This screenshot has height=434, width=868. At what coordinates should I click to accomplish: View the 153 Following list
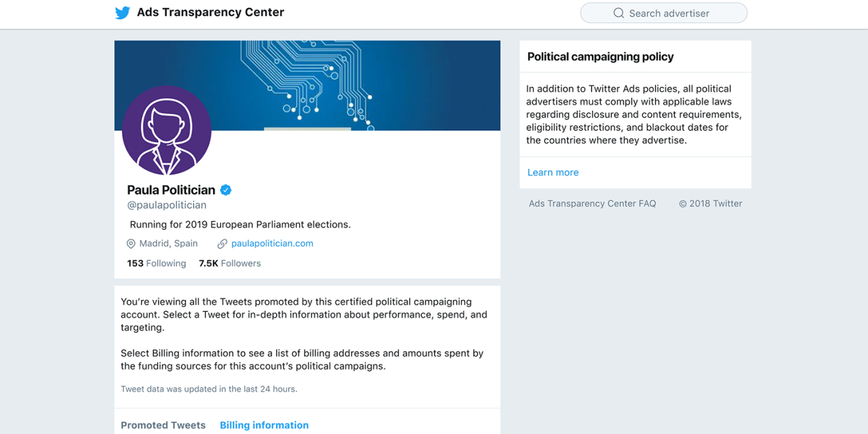click(156, 263)
